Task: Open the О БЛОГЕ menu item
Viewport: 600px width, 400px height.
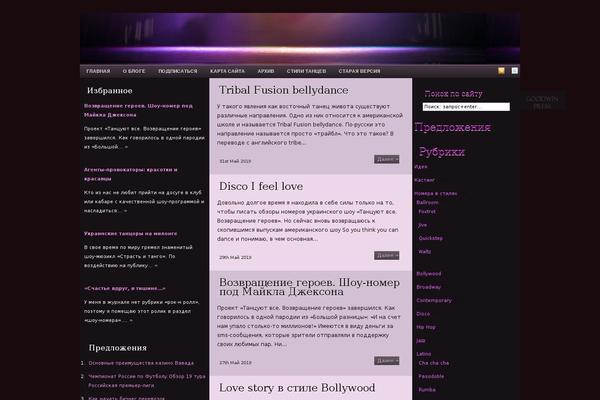Action: [134, 71]
